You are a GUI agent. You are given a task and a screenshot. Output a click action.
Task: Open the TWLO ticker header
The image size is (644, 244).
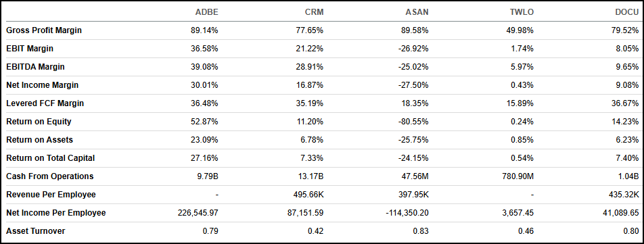point(522,12)
